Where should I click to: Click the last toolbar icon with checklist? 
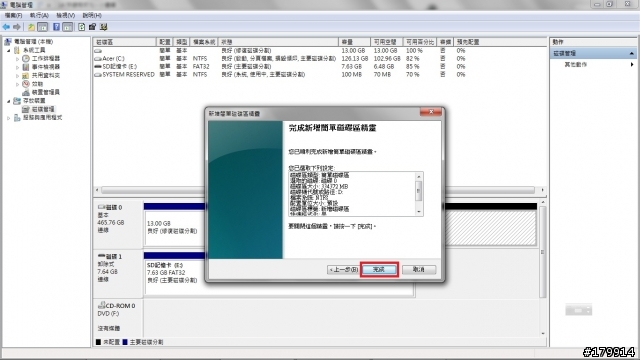(103, 27)
